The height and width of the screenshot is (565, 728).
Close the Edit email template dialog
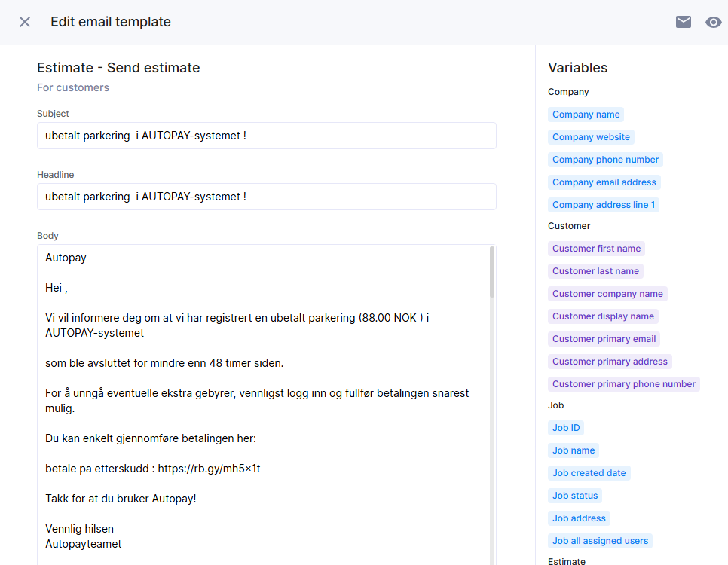coord(25,22)
